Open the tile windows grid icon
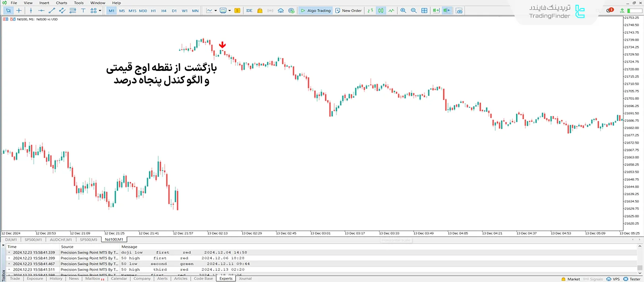644x282 pixels. point(424,11)
